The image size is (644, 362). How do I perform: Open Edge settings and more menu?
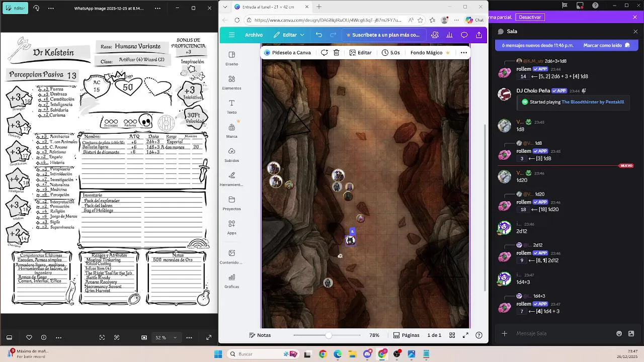pyautogui.click(x=457, y=20)
